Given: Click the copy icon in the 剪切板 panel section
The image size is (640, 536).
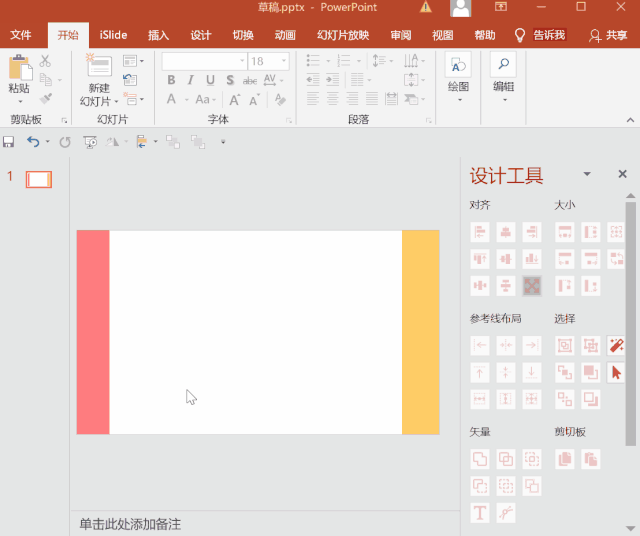Looking at the screenshot, I should click(565, 459).
